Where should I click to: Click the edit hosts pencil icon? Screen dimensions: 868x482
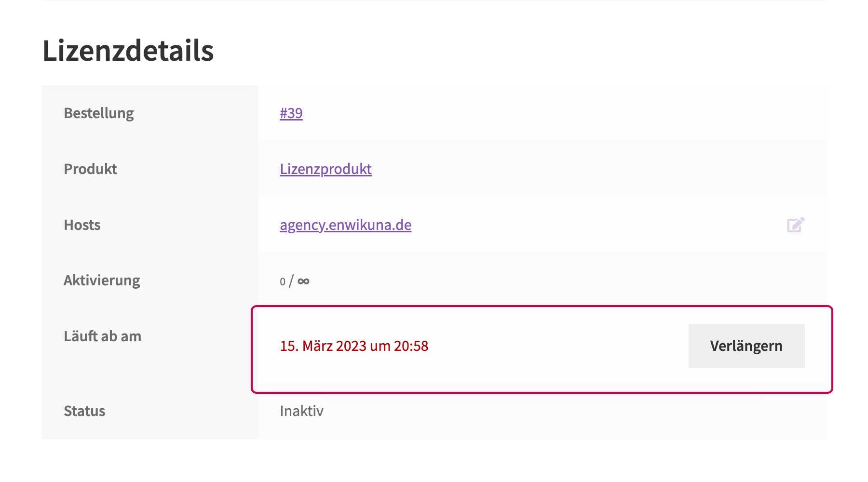(x=796, y=225)
